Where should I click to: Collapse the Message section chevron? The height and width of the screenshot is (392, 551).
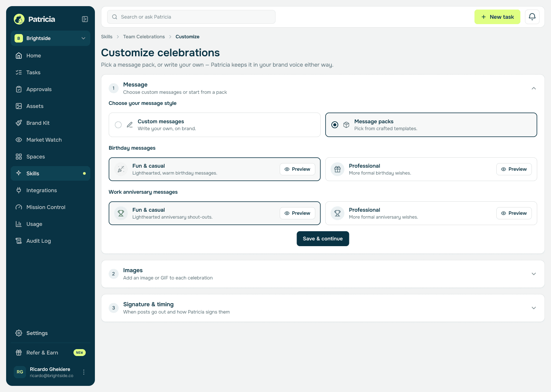(534, 88)
